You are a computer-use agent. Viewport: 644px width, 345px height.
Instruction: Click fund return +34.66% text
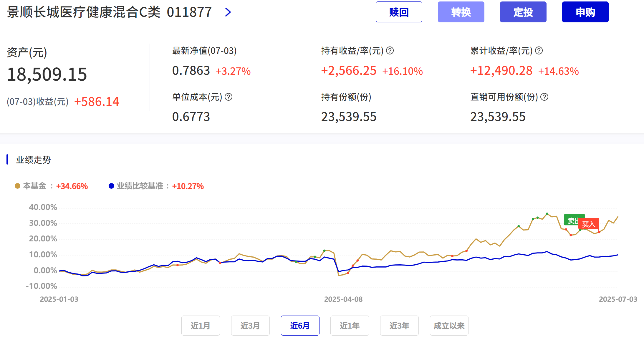72,186
